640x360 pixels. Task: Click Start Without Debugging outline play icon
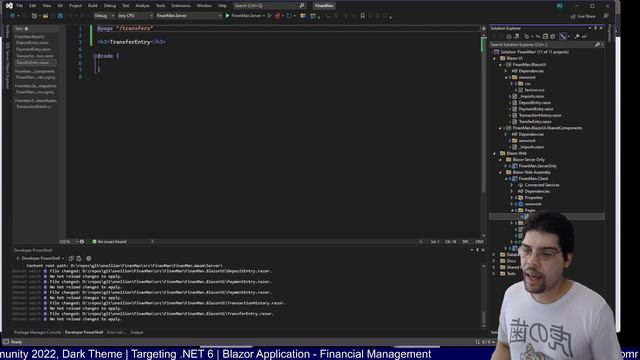(x=269, y=16)
